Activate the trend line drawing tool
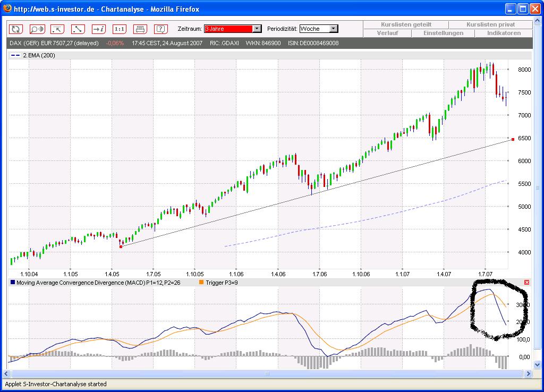This screenshot has height=392, width=544. pos(78,29)
